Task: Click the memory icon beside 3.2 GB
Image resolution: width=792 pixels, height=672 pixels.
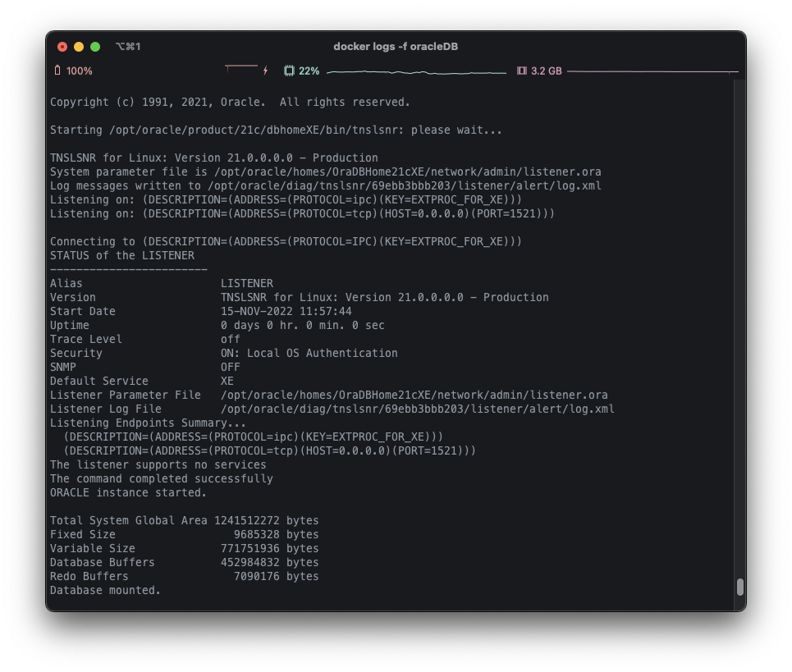Action: [522, 71]
